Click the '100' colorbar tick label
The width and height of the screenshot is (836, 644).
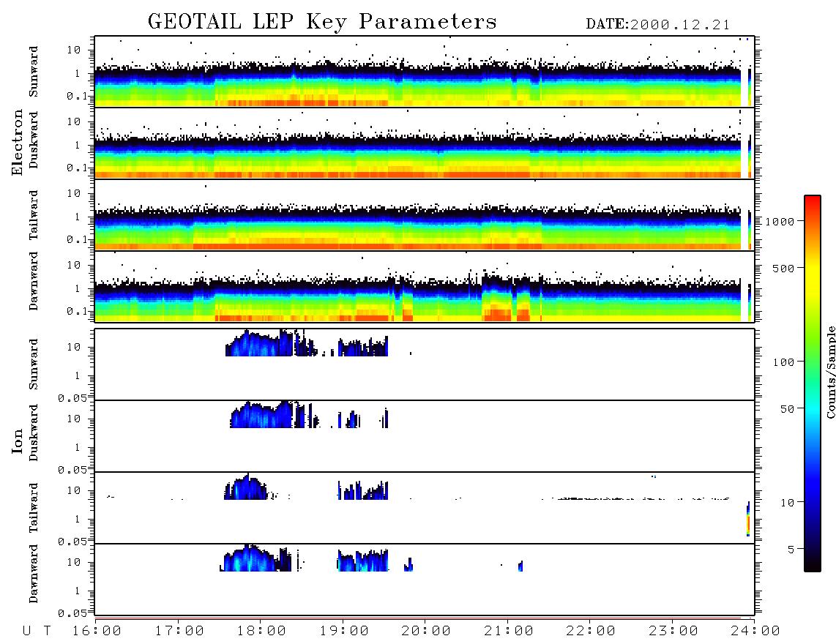pyautogui.click(x=783, y=362)
